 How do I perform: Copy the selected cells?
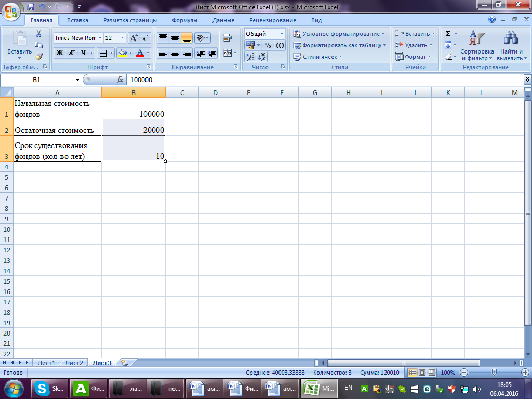pyautogui.click(x=38, y=46)
